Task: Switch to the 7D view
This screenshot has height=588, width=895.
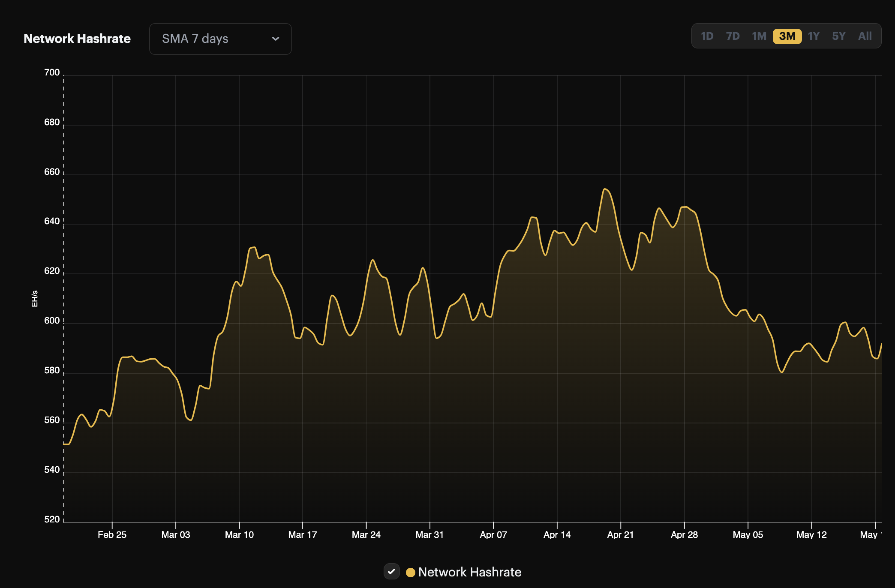Action: (x=733, y=36)
